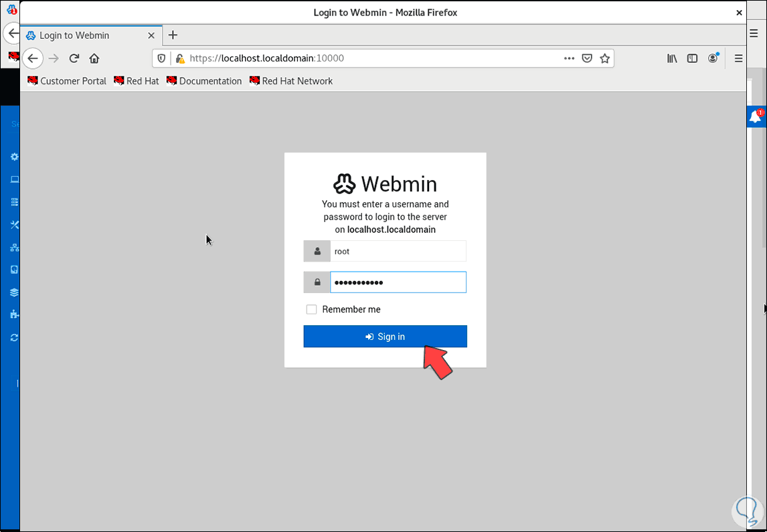767x532 pixels.
Task: Open the Red Hat bookmark
Action: click(137, 81)
